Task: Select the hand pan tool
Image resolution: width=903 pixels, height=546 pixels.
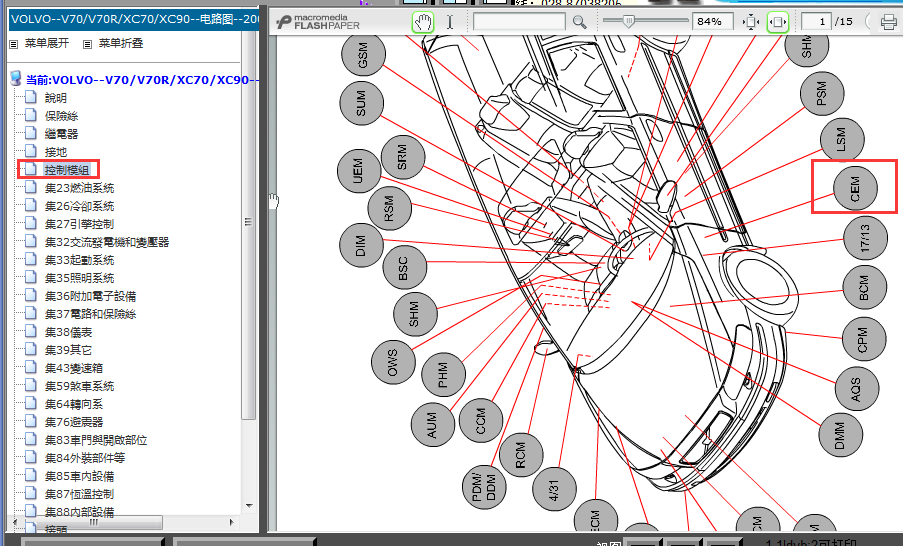Action: click(423, 22)
